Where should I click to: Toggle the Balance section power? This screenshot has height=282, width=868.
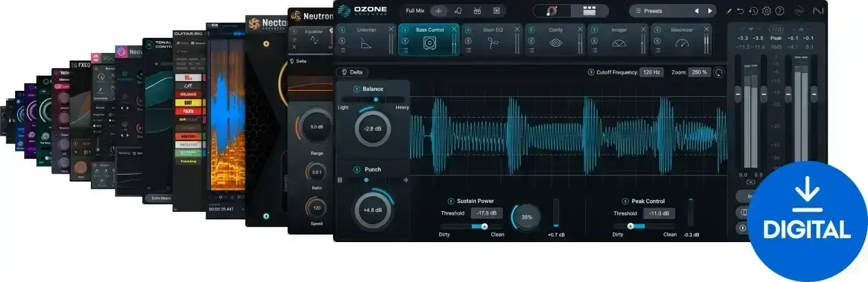[356, 89]
